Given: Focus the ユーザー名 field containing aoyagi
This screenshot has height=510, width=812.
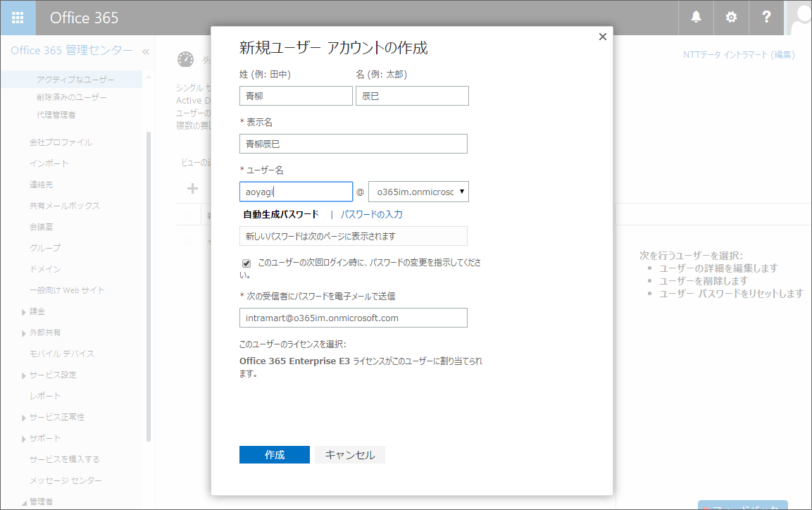Looking at the screenshot, I should click(x=296, y=192).
